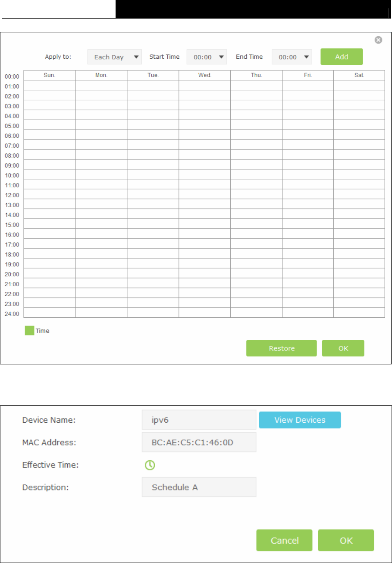Image resolution: width=392 pixels, height=563 pixels.
Task: Click the MAC Address input field
Action: pyautogui.click(x=199, y=442)
